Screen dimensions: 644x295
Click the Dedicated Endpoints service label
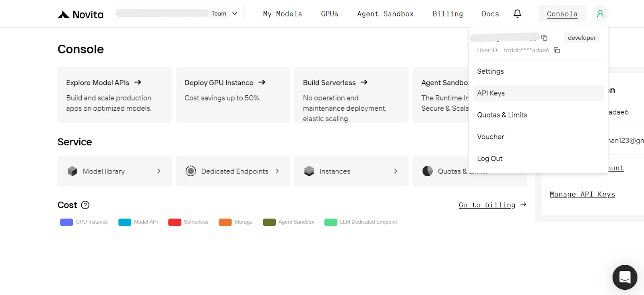click(x=235, y=171)
